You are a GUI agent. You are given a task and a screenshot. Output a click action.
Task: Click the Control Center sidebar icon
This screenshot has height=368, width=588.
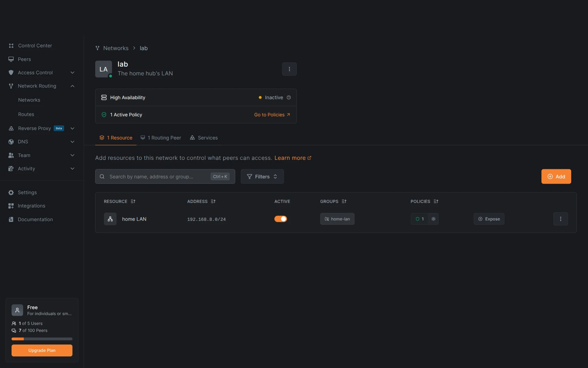11,46
